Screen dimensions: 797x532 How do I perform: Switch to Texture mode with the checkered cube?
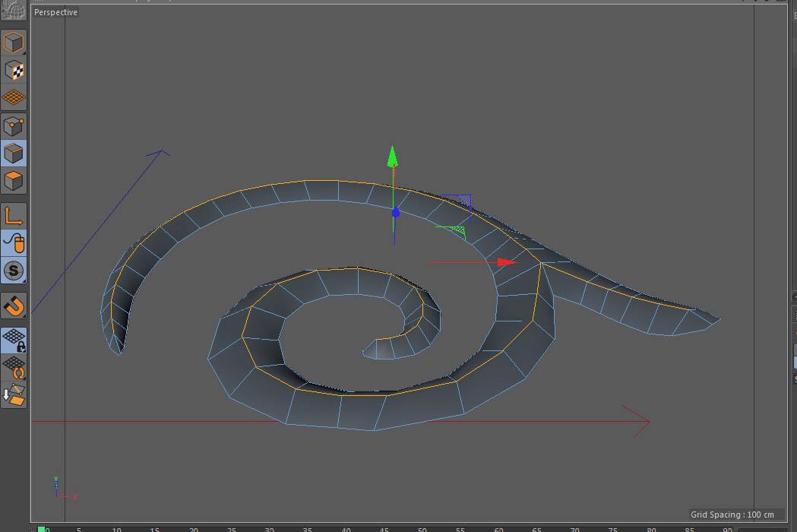pyautogui.click(x=14, y=70)
